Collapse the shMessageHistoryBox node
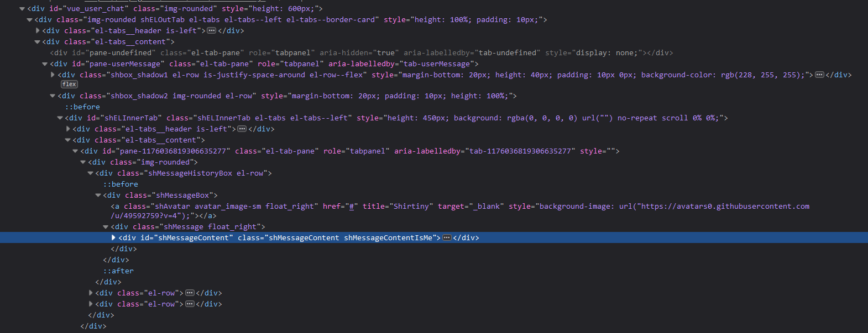The width and height of the screenshot is (868, 333). click(91, 173)
